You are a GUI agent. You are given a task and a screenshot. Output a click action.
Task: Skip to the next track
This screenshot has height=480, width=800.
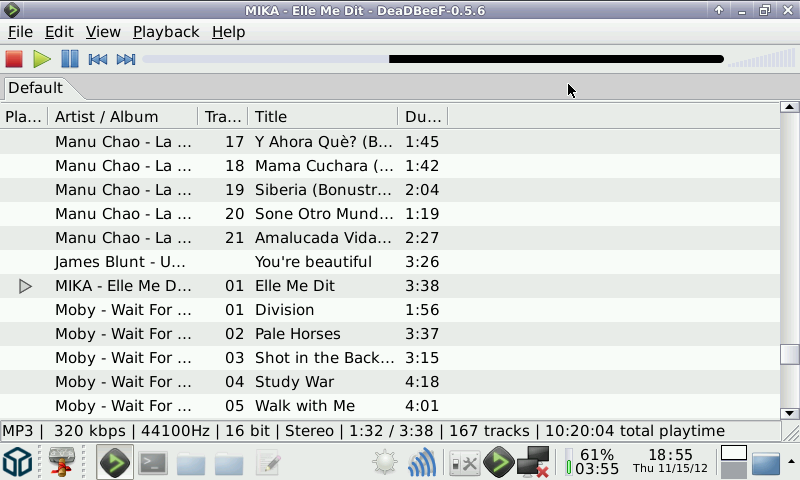tap(126, 59)
